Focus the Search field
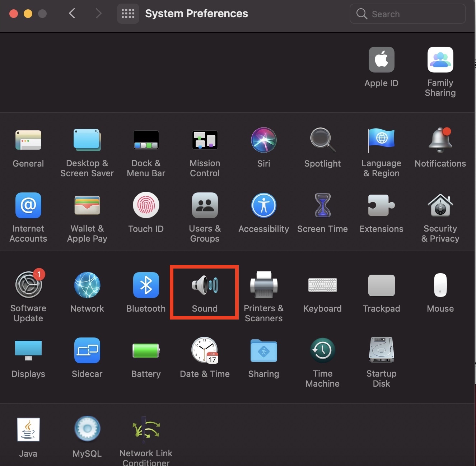This screenshot has width=476, height=466. pos(408,14)
